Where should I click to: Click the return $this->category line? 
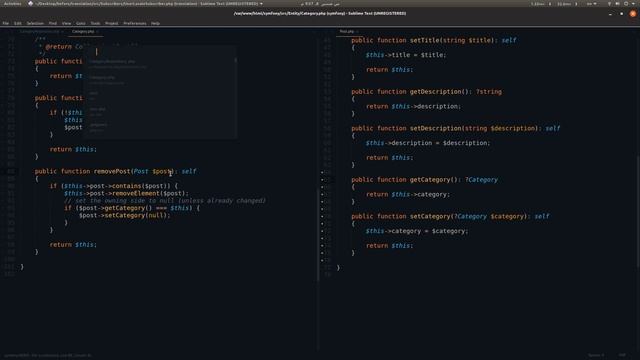pyautogui.click(x=408, y=195)
